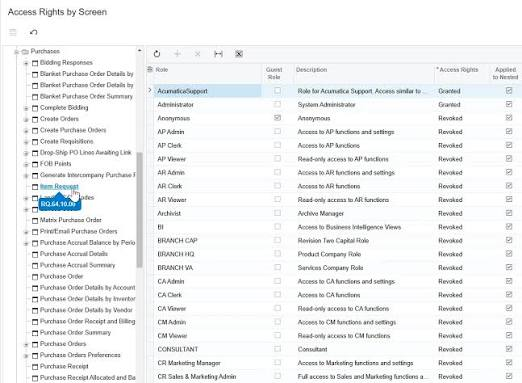Image resolution: width=522 pixels, height=383 pixels.
Task: Expand the Complete Bidding node
Action: click(26, 108)
